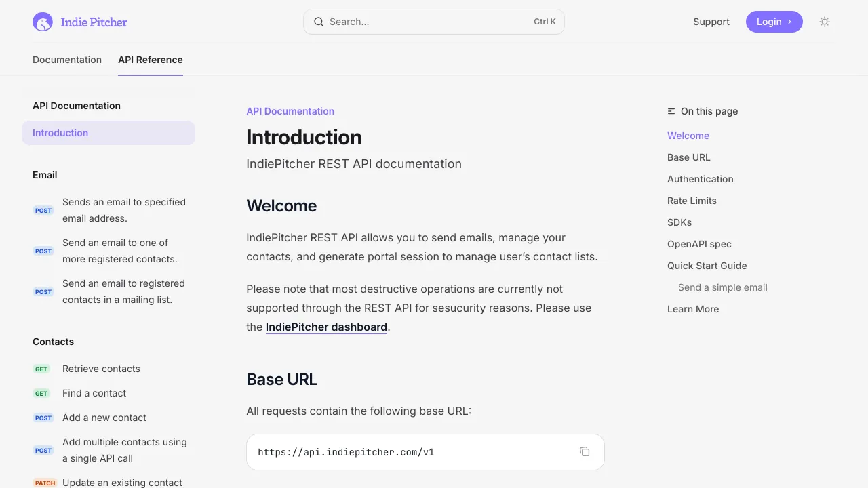Click POST badge beside Add multiple contacts
Screen dimensions: 868x488
43,450
